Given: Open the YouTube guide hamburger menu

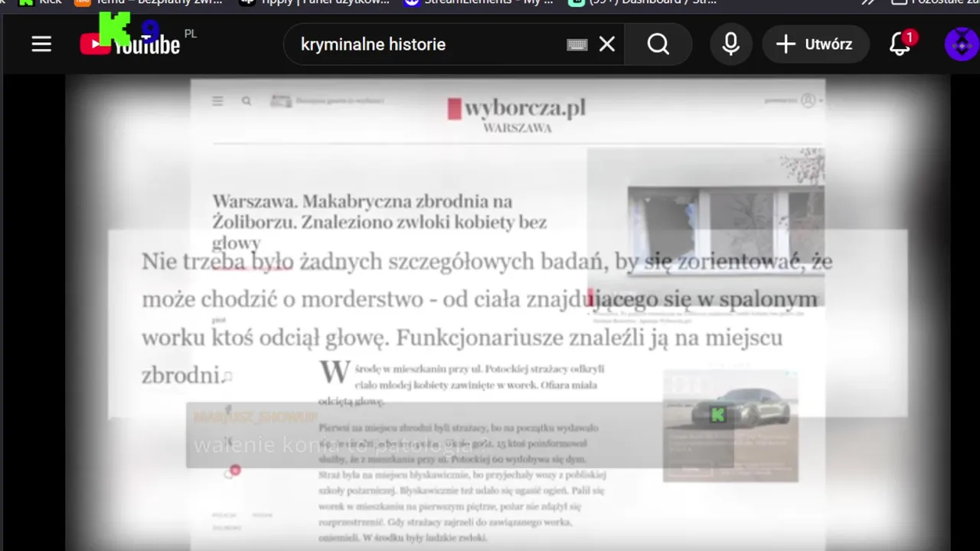Looking at the screenshot, I should [41, 44].
